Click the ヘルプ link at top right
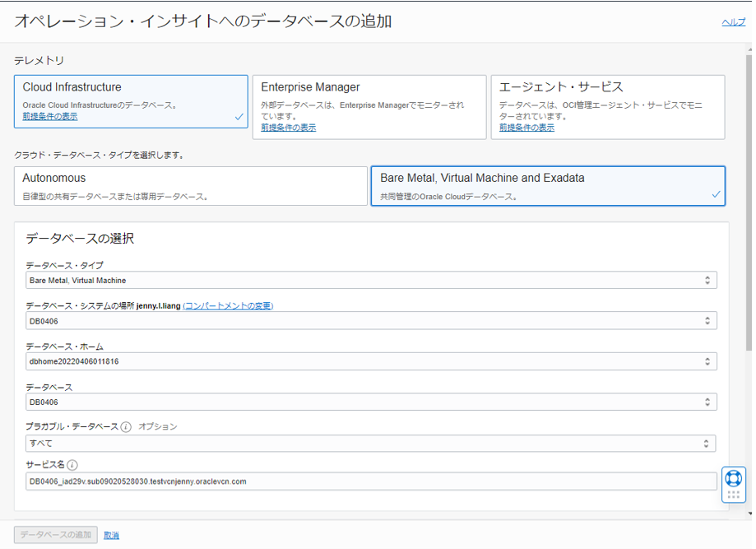The image size is (756, 549). click(x=733, y=22)
